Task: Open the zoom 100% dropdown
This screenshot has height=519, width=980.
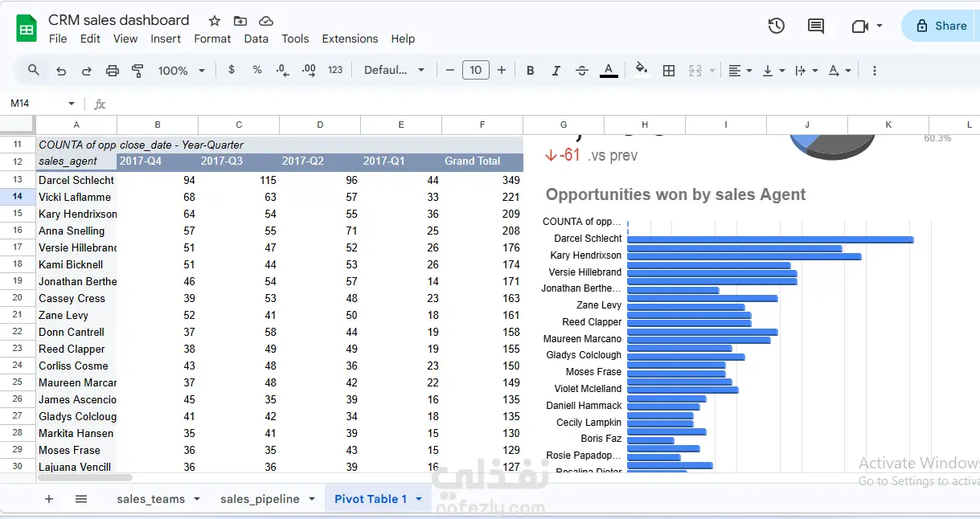Action: [x=182, y=71]
